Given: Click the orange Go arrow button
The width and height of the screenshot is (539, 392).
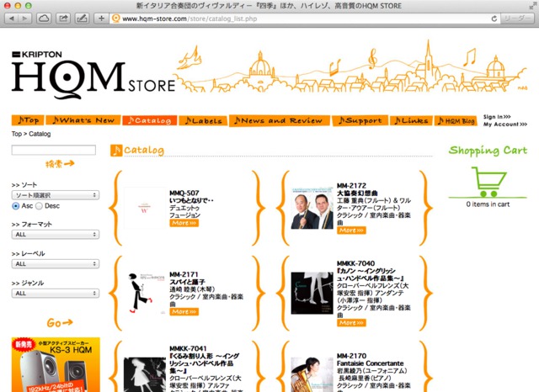Looking at the screenshot, I should point(60,323).
